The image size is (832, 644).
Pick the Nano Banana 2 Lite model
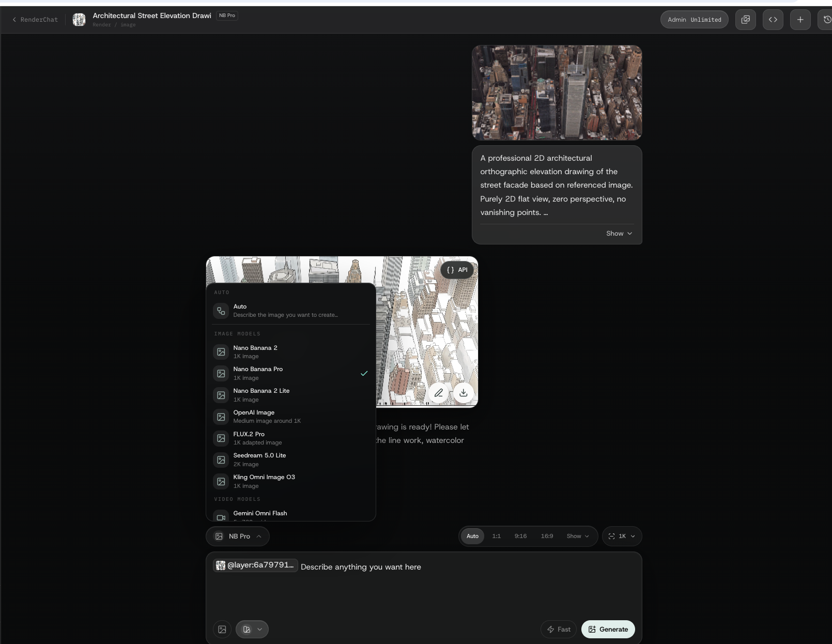point(291,395)
